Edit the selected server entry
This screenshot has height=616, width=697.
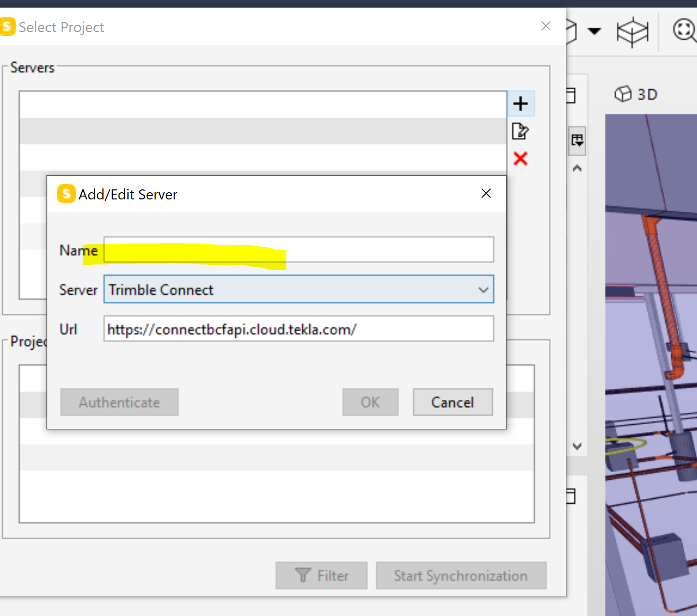520,131
